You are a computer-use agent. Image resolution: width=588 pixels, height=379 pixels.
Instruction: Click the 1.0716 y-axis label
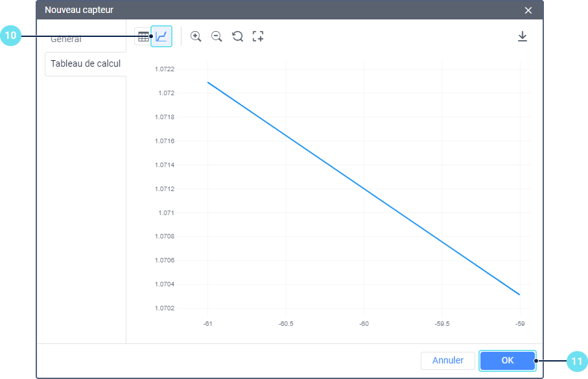165,141
